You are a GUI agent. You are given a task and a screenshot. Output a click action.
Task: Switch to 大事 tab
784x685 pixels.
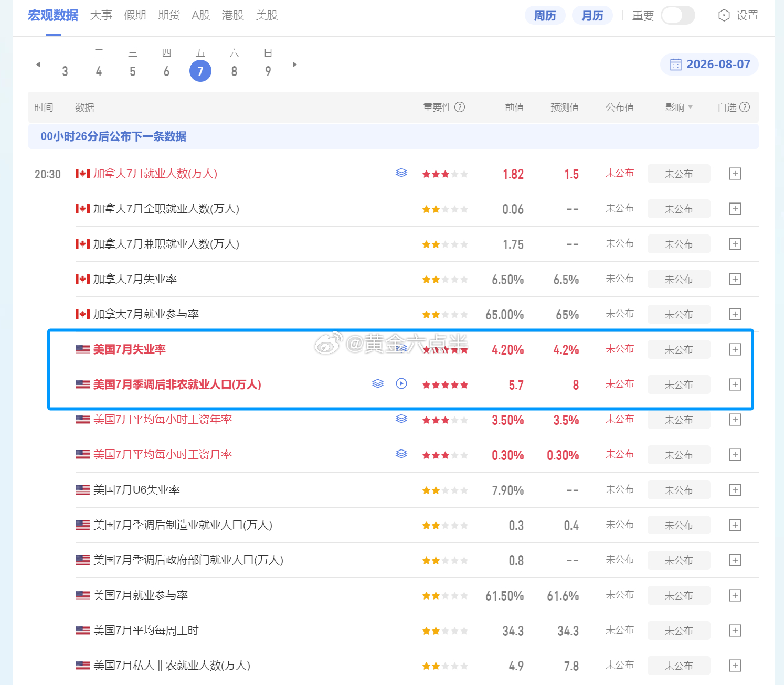click(101, 15)
